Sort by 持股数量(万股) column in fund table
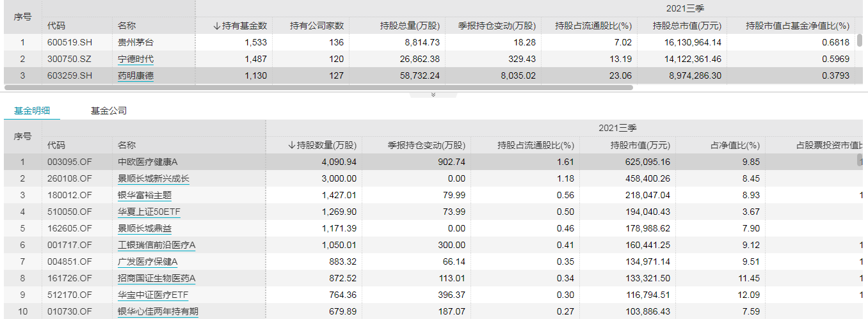 [x=322, y=145]
